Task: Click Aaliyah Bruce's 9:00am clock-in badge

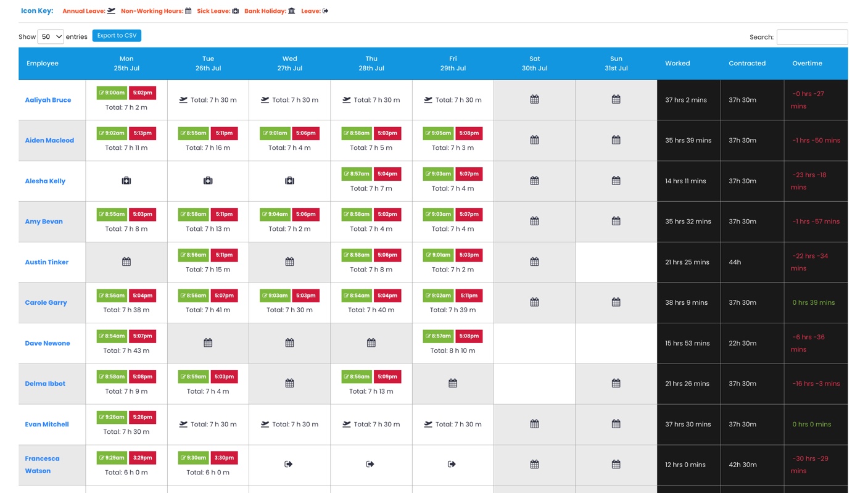Action: 112,93
